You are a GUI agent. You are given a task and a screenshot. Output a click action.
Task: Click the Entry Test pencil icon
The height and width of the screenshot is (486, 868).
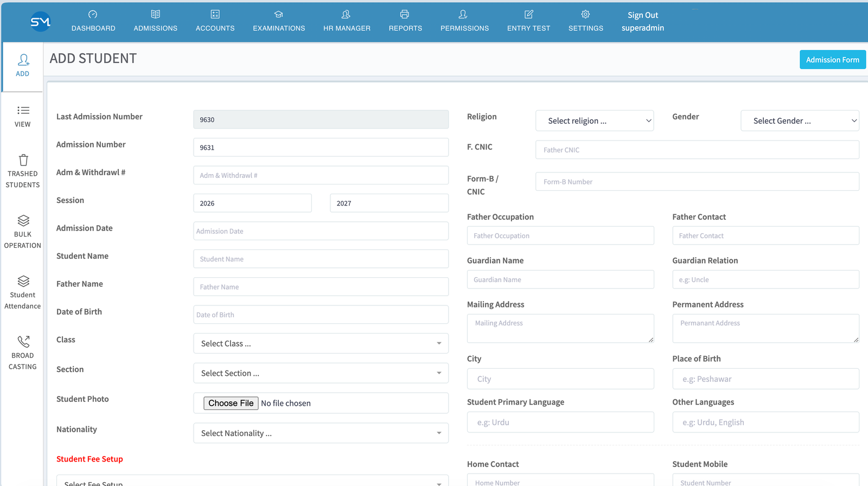click(529, 14)
